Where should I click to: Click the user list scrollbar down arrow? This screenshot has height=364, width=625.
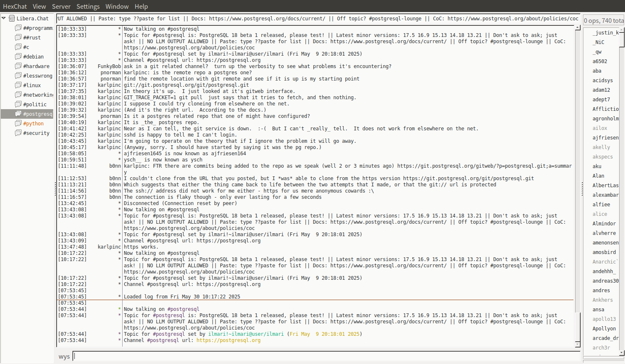coord(622,353)
